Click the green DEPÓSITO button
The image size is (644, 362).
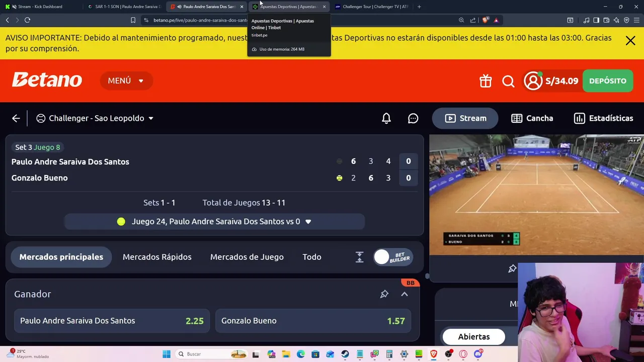click(x=608, y=81)
